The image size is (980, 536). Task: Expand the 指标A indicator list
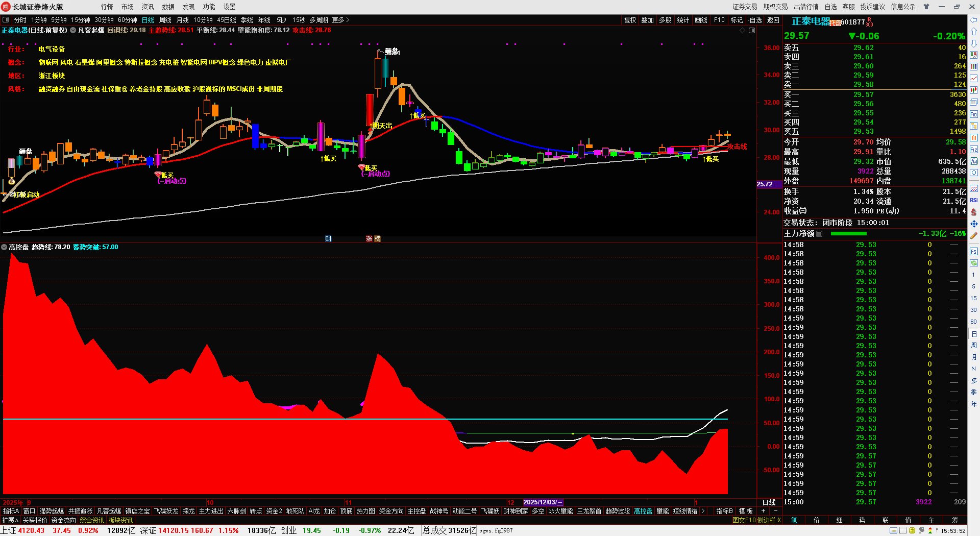point(11,511)
